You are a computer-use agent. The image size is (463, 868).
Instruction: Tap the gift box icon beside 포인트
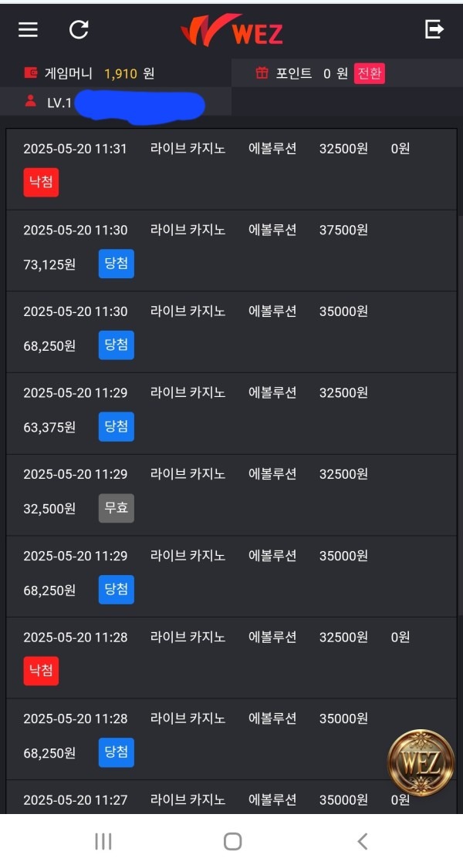coord(263,73)
